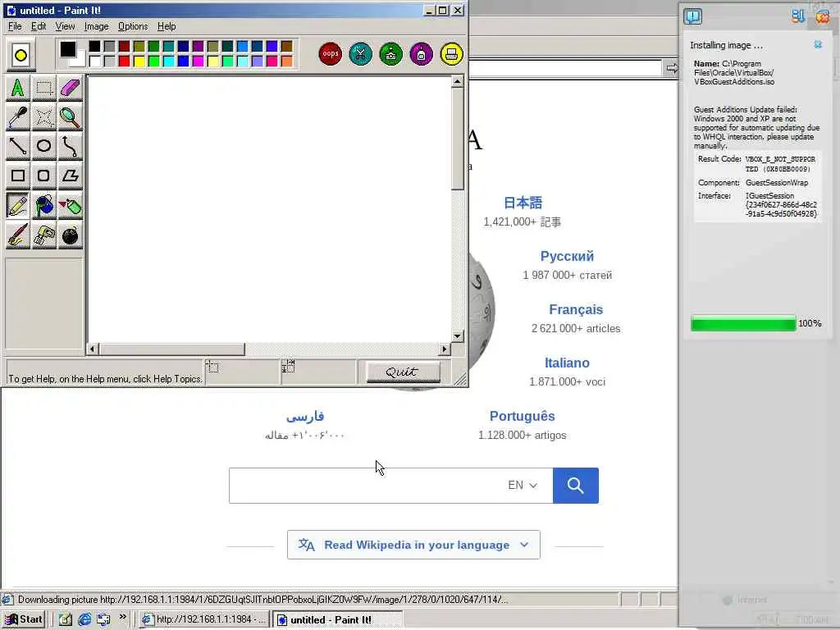Click the Quit button in Paint It!
This screenshot has width=840, height=630.
coord(403,372)
